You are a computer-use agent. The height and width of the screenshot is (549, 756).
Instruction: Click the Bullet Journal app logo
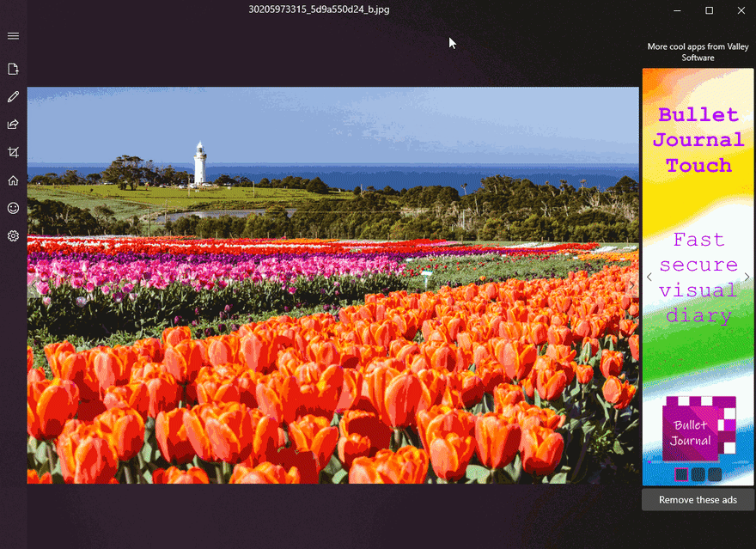click(698, 429)
